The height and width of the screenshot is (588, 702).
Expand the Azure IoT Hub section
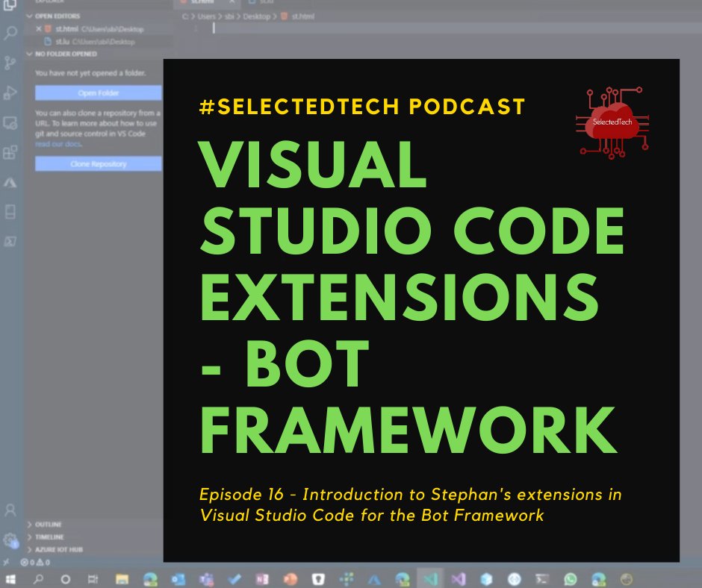tap(94, 549)
